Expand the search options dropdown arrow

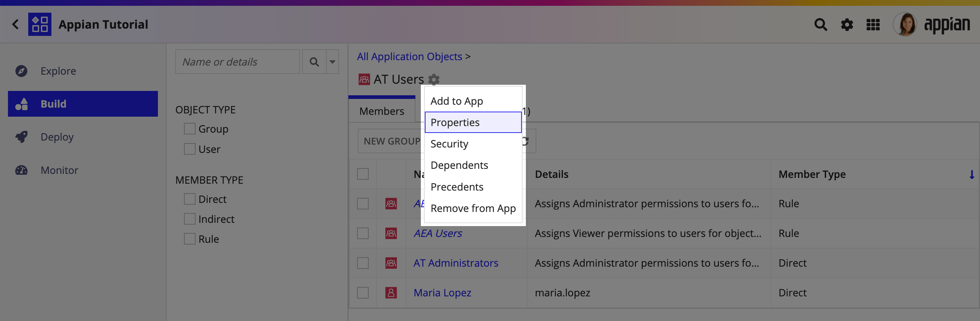point(332,62)
